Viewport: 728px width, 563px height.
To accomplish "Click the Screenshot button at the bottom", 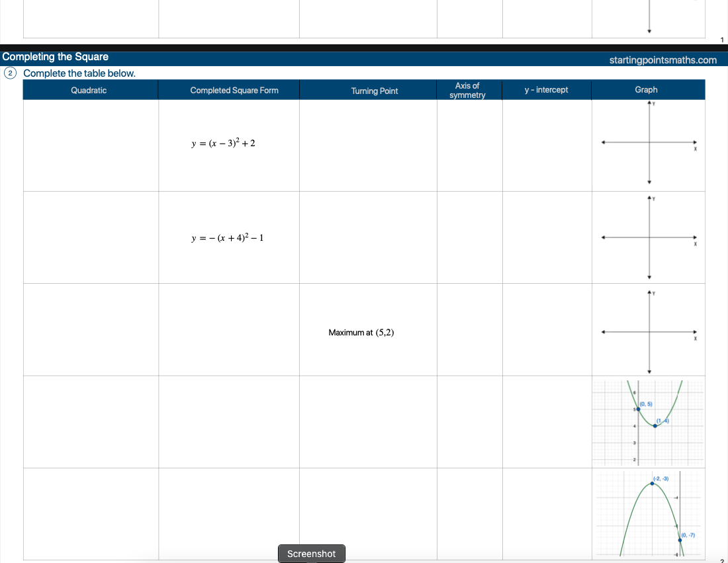I will tap(311, 554).
